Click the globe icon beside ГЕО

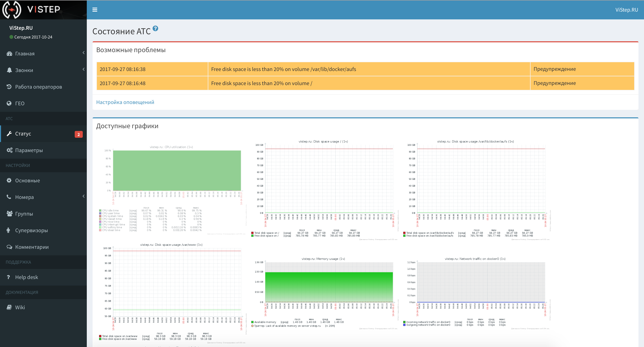point(9,103)
